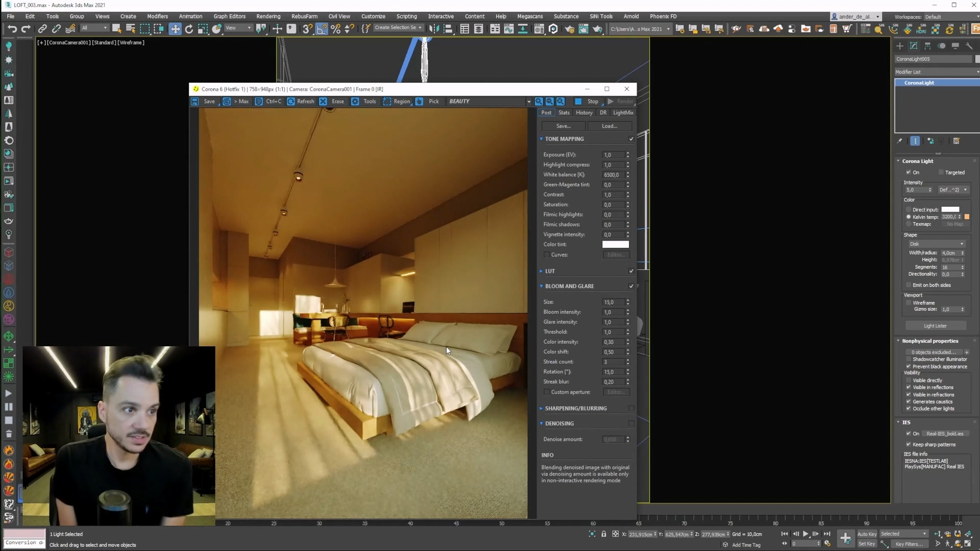Screen dimensions: 980x551
Task: Collapse the Tone Mapping section
Action: click(542, 139)
